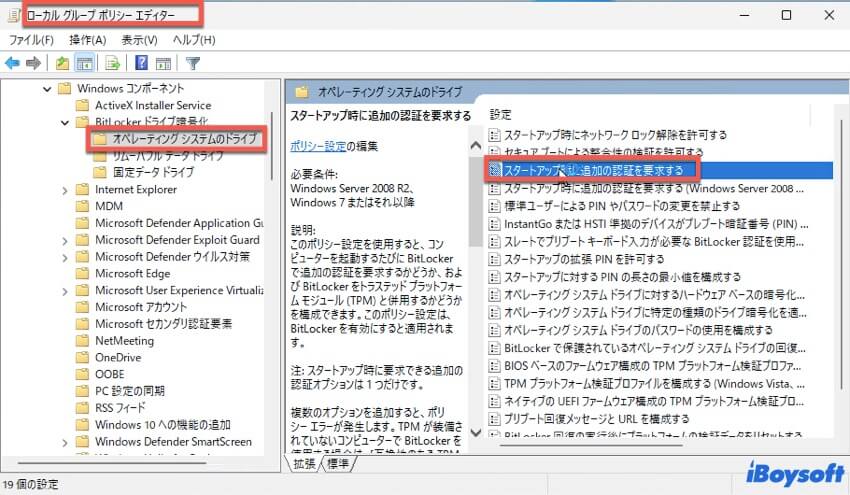Click the OneDrive folder icon
The height and width of the screenshot is (495, 850).
point(82,357)
